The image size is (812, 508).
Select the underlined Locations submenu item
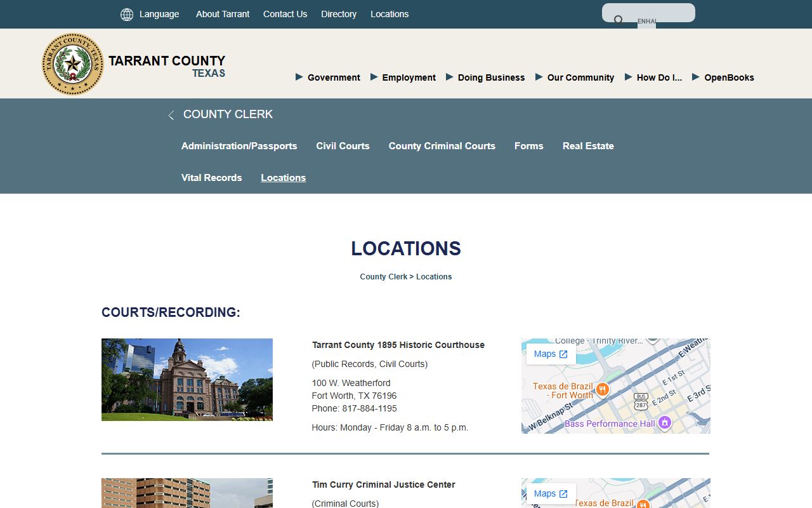pos(284,178)
